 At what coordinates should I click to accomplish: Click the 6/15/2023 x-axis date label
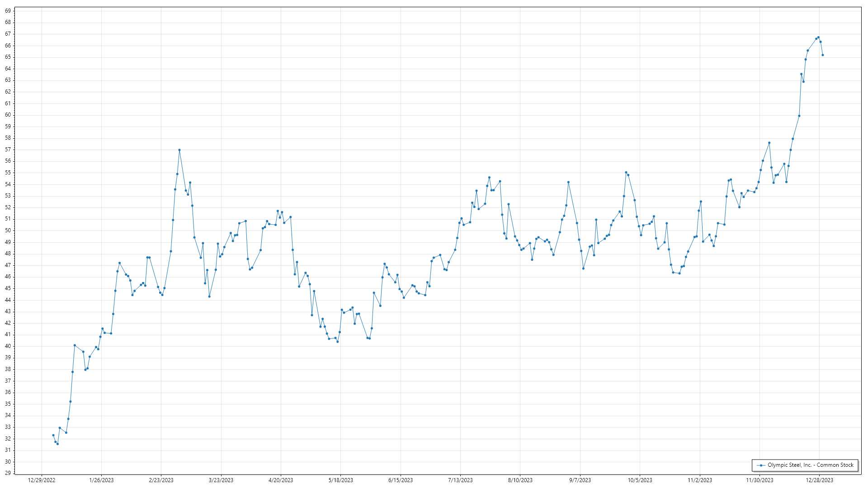[x=401, y=480]
